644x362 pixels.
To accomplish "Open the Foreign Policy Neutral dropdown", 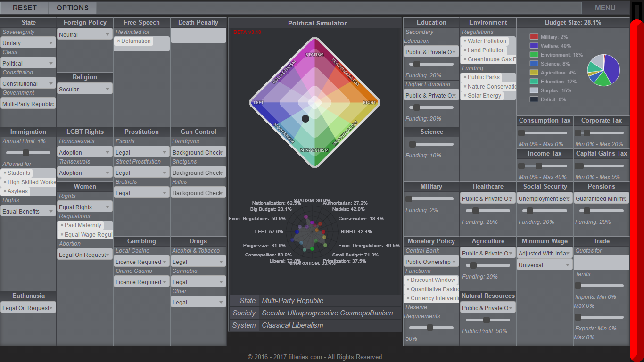I will (x=85, y=34).
